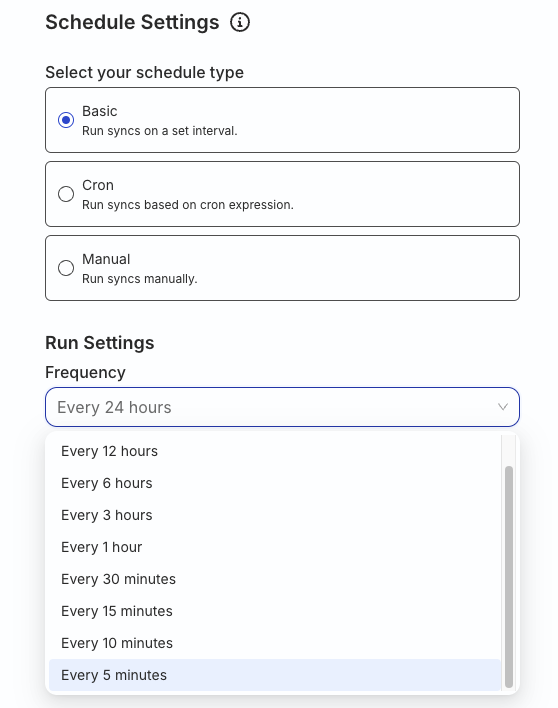Click the Schedule Settings heading text
The image size is (558, 708).
click(x=132, y=22)
